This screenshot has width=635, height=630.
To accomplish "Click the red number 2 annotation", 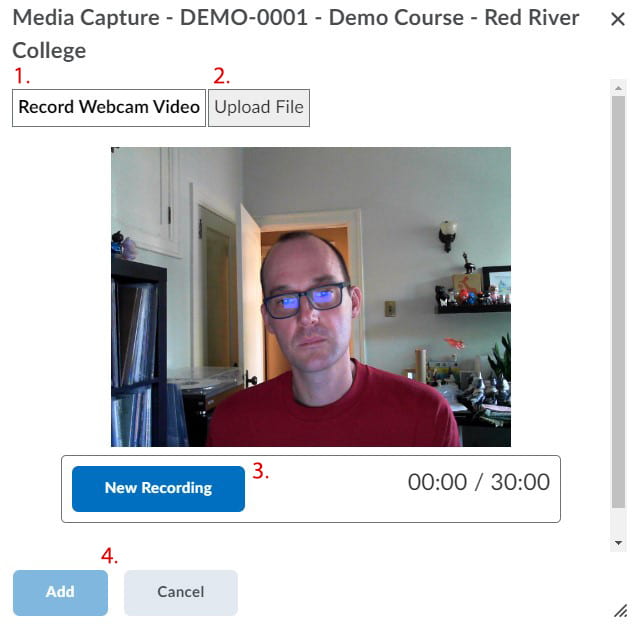I will point(222,77).
